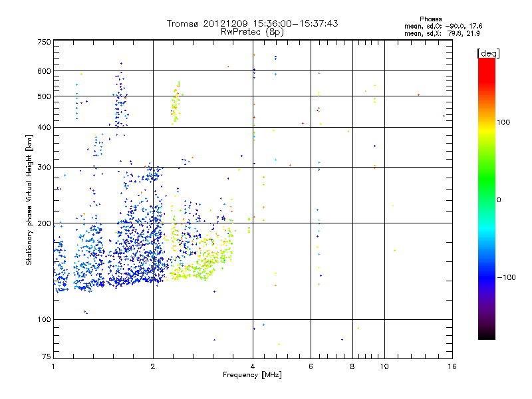Click y-axis tick label "100"

(x=44, y=320)
